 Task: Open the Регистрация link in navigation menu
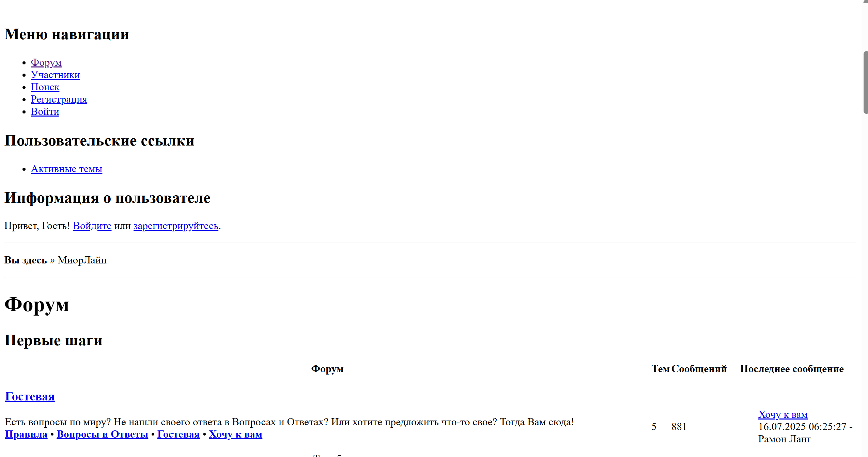pos(59,100)
